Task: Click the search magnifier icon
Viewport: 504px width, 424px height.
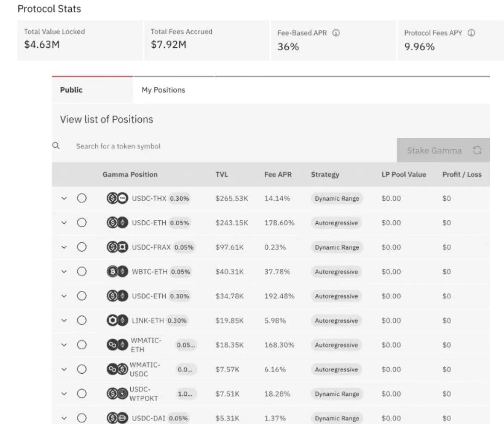Action: click(56, 146)
